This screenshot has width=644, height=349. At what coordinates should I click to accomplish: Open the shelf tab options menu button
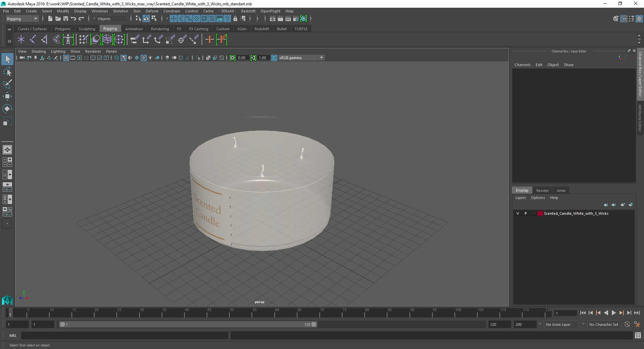(x=9, y=30)
